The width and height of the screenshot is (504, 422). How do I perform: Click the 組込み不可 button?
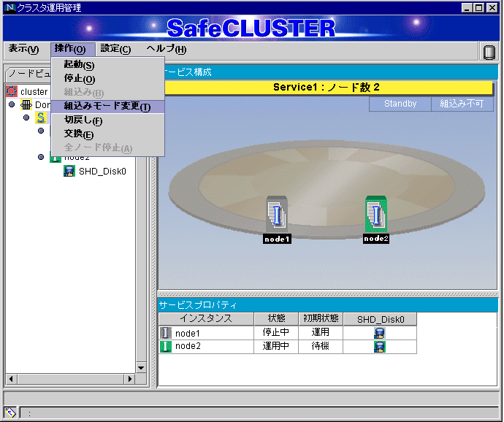tap(462, 104)
